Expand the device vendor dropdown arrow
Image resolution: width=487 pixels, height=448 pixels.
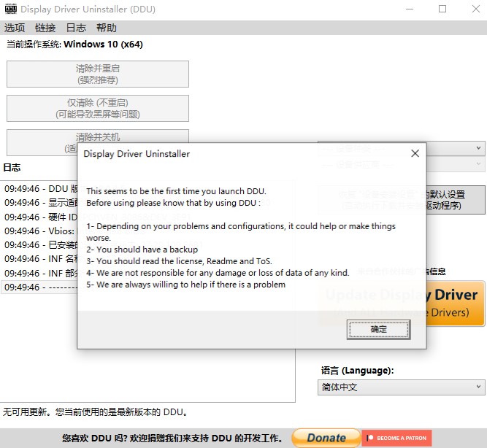(x=478, y=164)
